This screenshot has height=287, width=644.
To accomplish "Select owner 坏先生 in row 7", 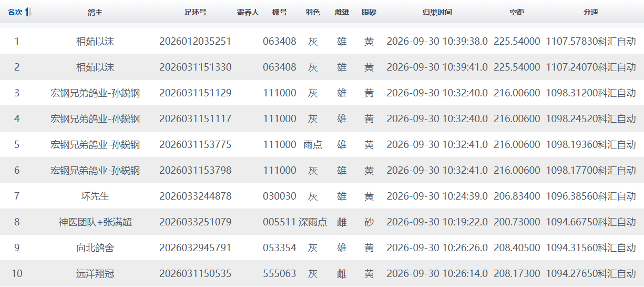I will pos(95,196).
